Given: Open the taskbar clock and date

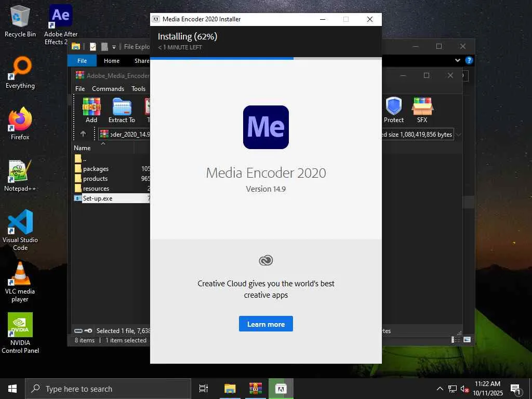Looking at the screenshot, I should point(487,389).
